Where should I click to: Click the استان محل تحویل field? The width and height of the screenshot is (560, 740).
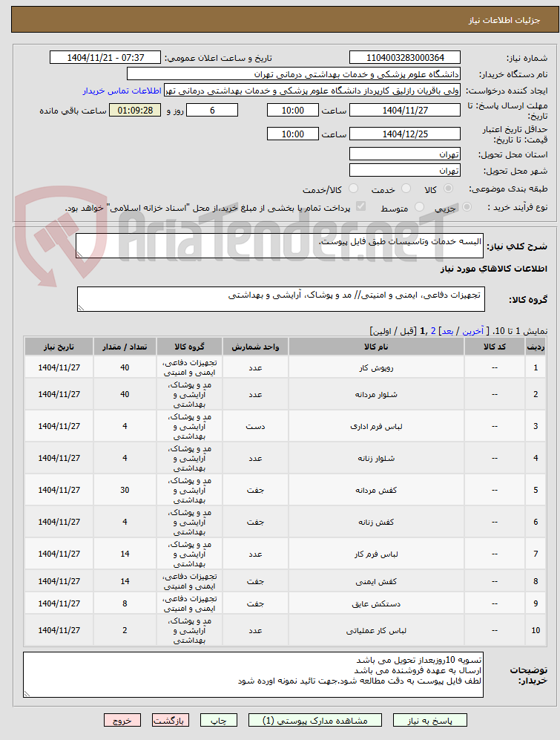click(x=405, y=154)
